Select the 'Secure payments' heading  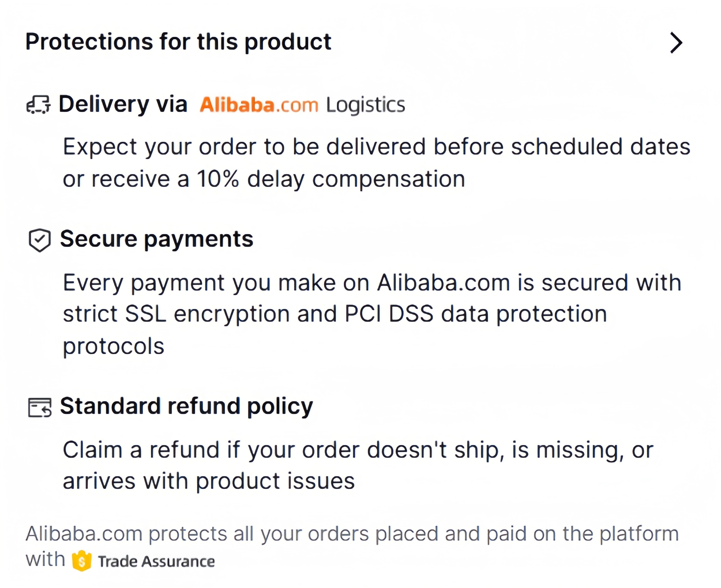(157, 239)
